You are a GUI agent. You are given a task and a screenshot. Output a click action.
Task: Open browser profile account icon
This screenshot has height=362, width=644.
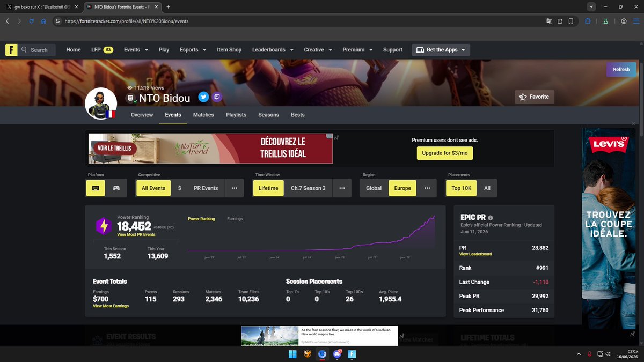click(x=624, y=21)
